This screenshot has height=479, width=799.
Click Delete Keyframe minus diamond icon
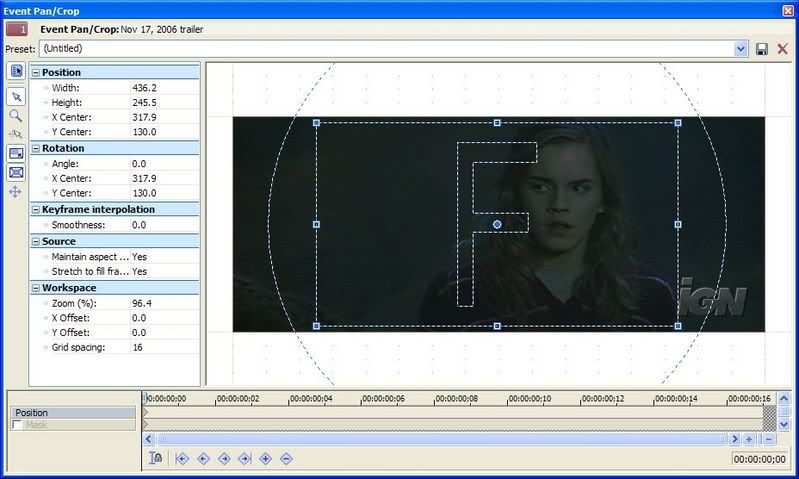click(x=286, y=459)
